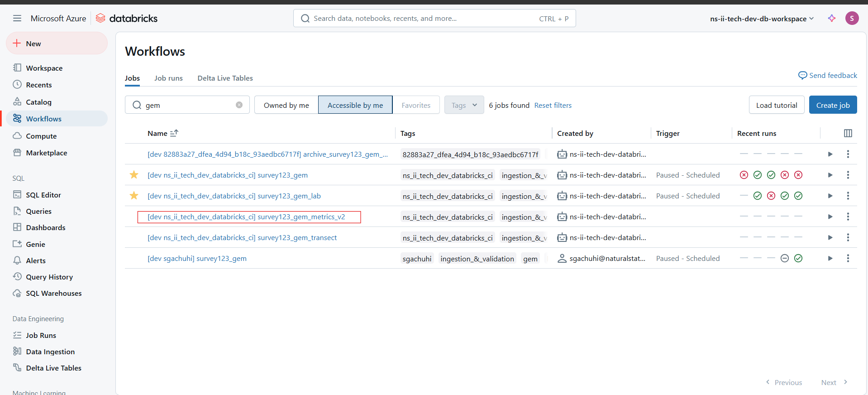Toggle the Accessible by me filter
This screenshot has width=868, height=395.
(355, 105)
